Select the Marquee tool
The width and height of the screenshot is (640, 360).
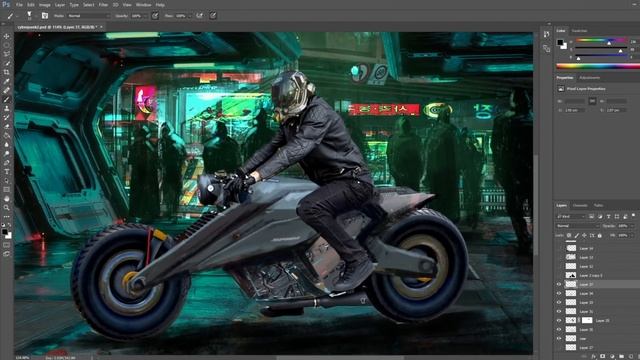click(7, 46)
